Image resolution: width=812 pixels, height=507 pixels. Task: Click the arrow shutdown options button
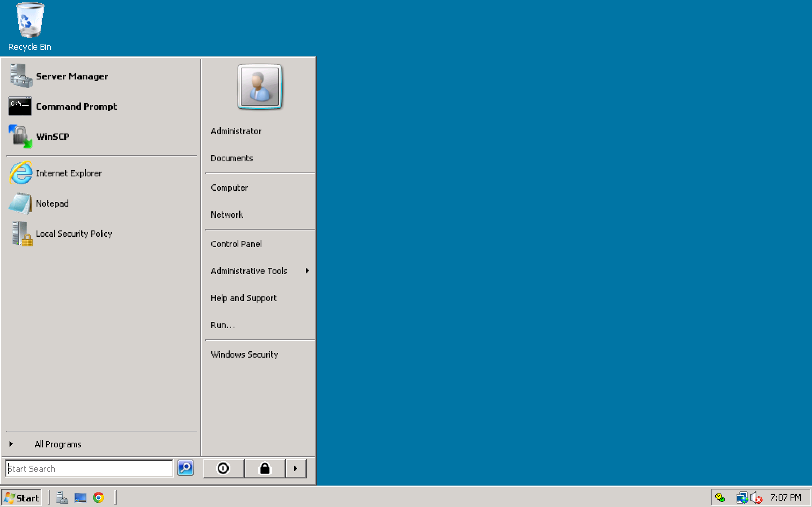coord(296,468)
